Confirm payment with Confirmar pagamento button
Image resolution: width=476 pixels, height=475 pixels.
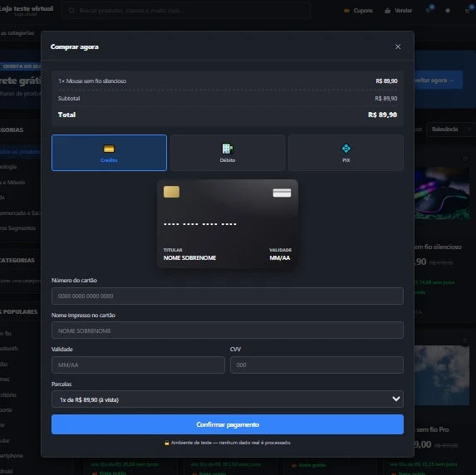[x=228, y=424]
